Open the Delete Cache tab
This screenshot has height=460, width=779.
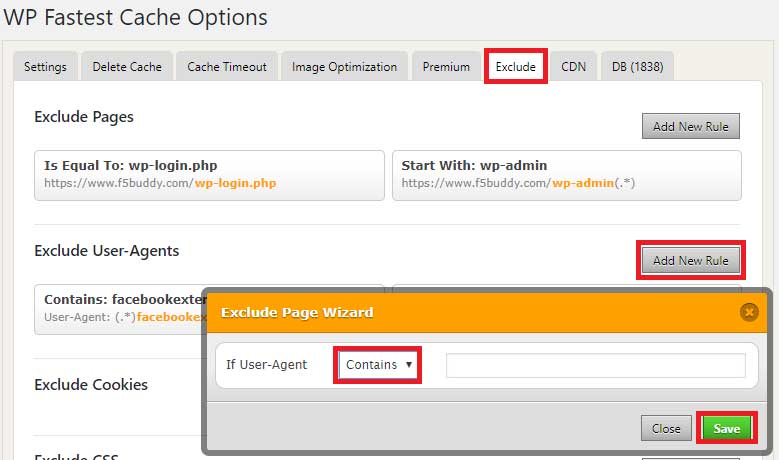tap(126, 67)
